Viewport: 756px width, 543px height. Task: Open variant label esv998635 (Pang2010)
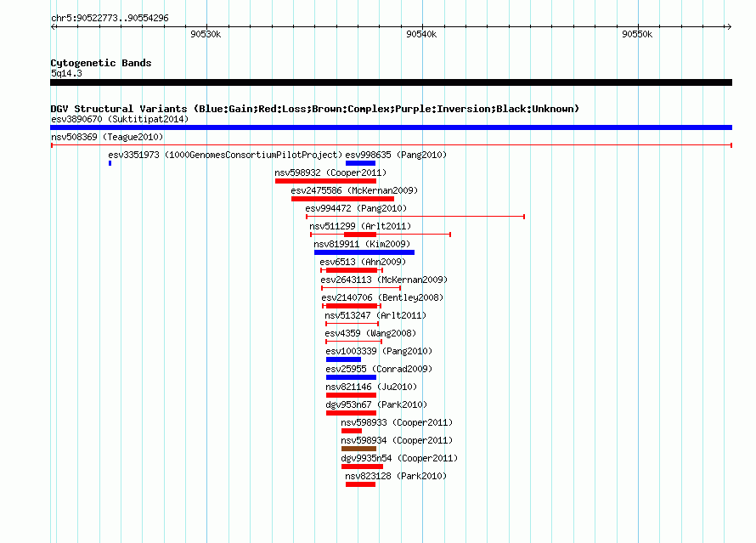396,155
